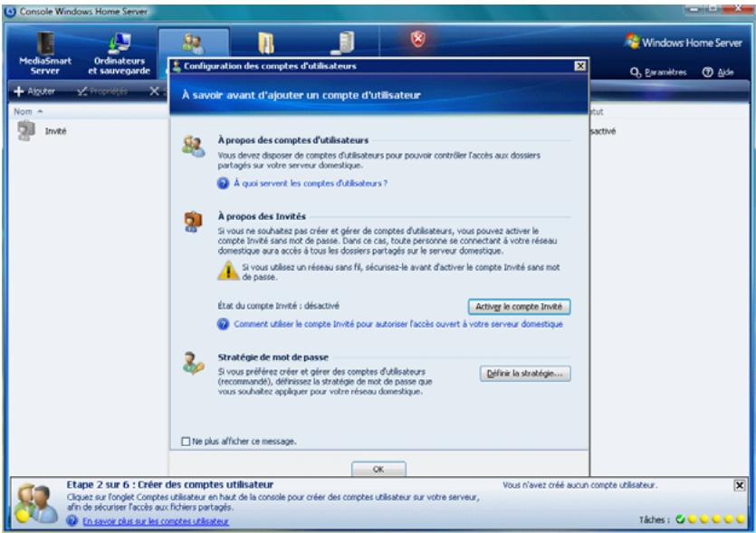Open the shared folders tab icon
Image resolution: width=756 pixels, height=533 pixels.
265,43
